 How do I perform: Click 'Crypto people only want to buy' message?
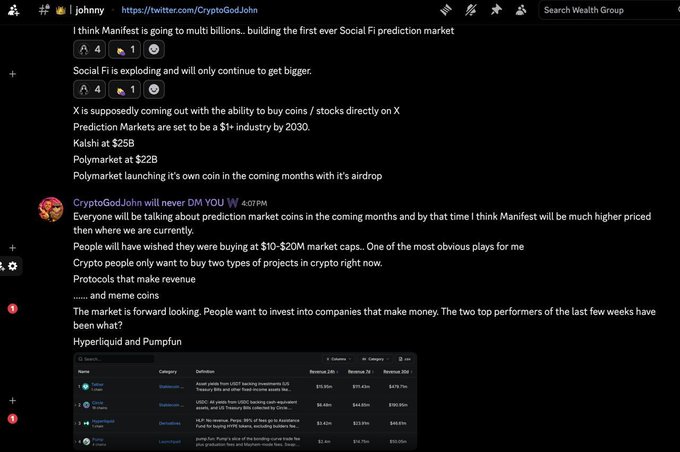(228, 263)
